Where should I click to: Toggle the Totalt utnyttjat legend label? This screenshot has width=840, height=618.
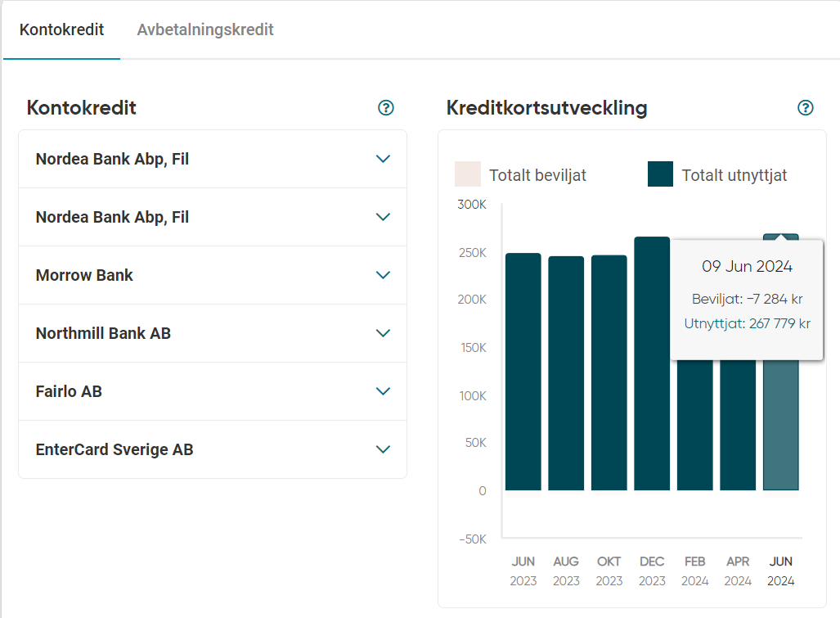tap(734, 175)
